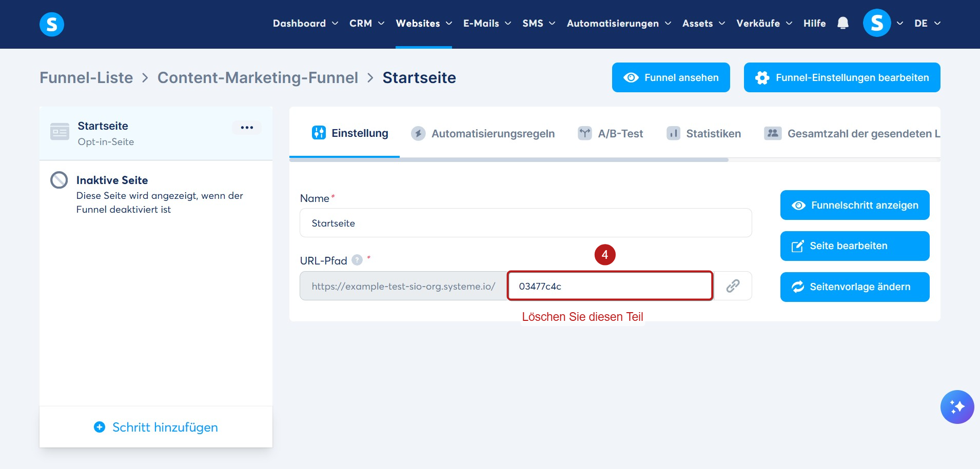
Task: Expand the E-Mails menu
Action: point(487,23)
